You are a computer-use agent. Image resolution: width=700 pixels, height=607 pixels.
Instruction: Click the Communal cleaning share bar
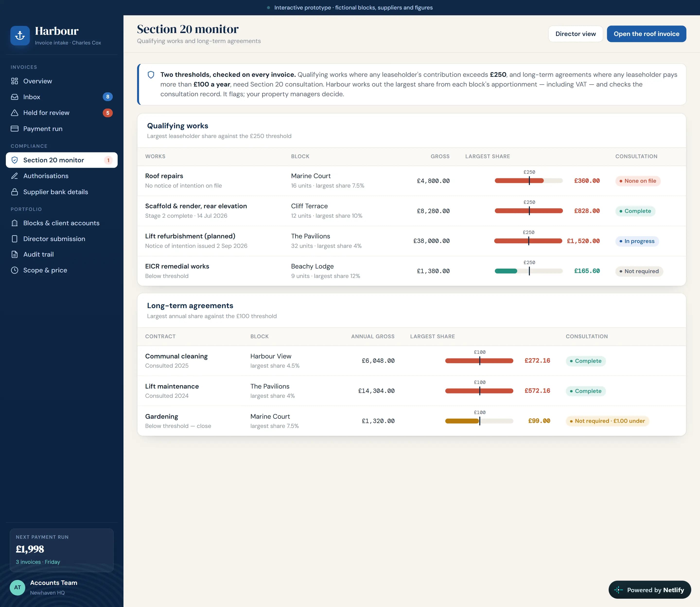pos(479,361)
